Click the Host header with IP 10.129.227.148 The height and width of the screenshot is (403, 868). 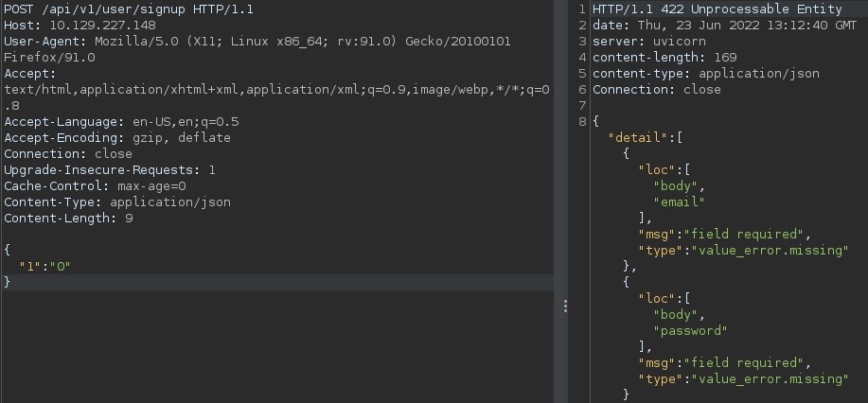(x=80, y=26)
